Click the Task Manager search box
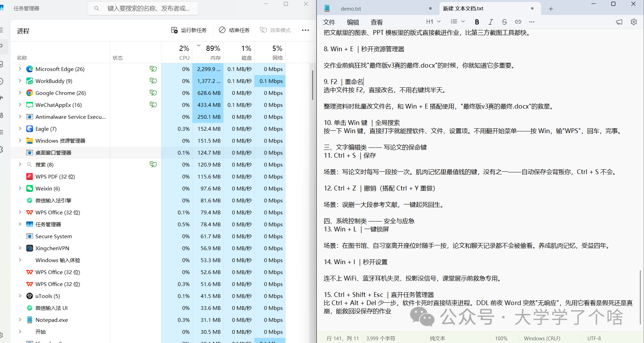The height and width of the screenshot is (343, 644). (143, 8)
